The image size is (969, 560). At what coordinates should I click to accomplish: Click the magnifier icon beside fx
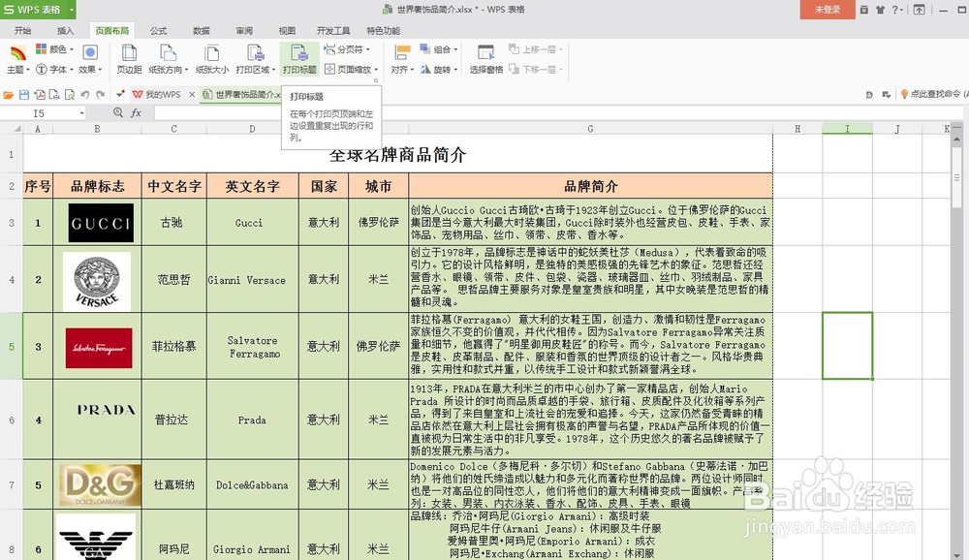click(118, 112)
